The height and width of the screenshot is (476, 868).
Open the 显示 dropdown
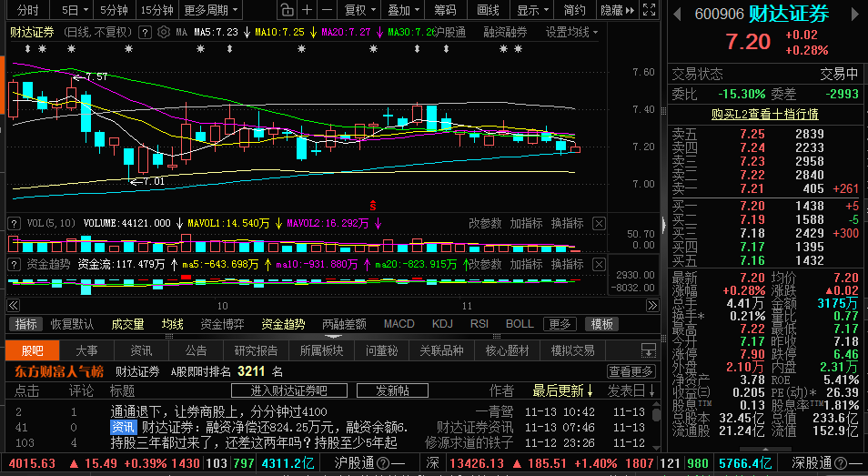[x=533, y=10]
